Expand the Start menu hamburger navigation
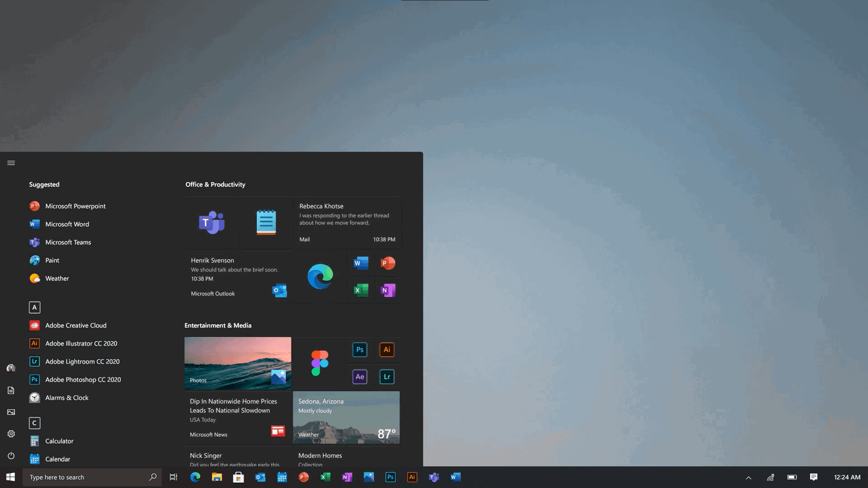868x488 pixels. click(10, 163)
